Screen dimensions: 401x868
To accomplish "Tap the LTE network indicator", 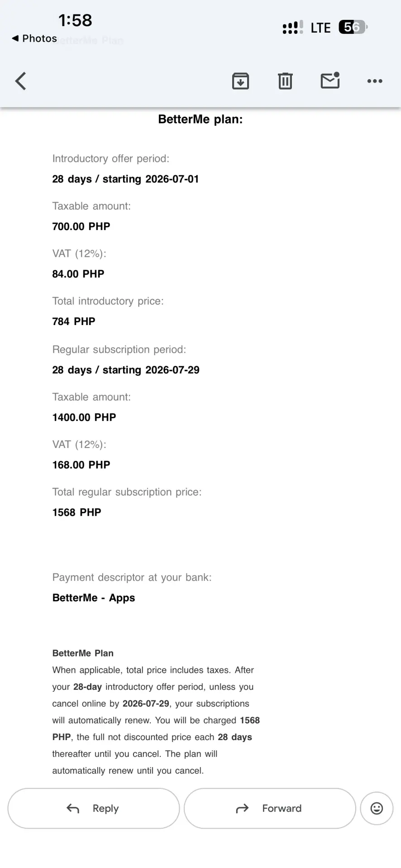I will tap(320, 28).
